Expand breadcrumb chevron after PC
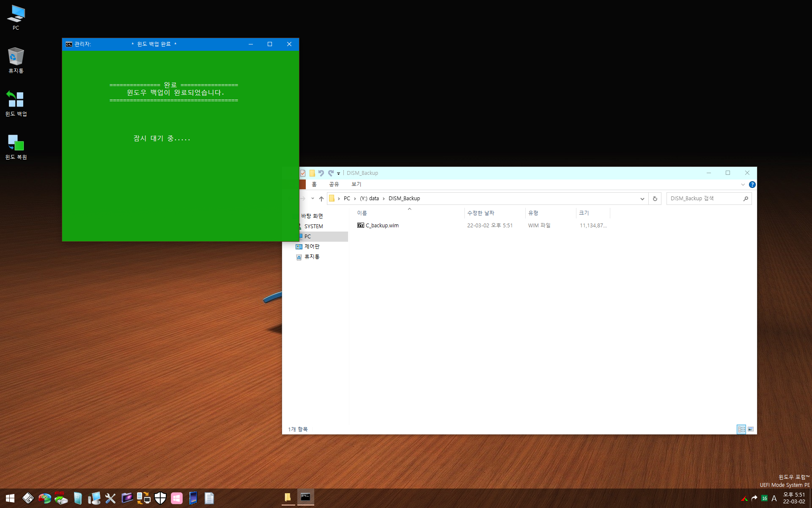Viewport: 812px width, 508px height. click(x=355, y=199)
